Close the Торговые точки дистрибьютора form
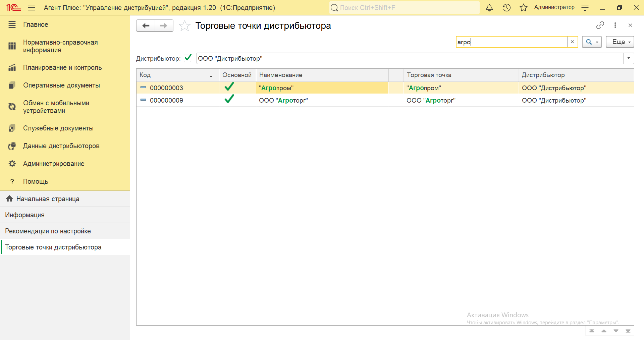 click(630, 25)
